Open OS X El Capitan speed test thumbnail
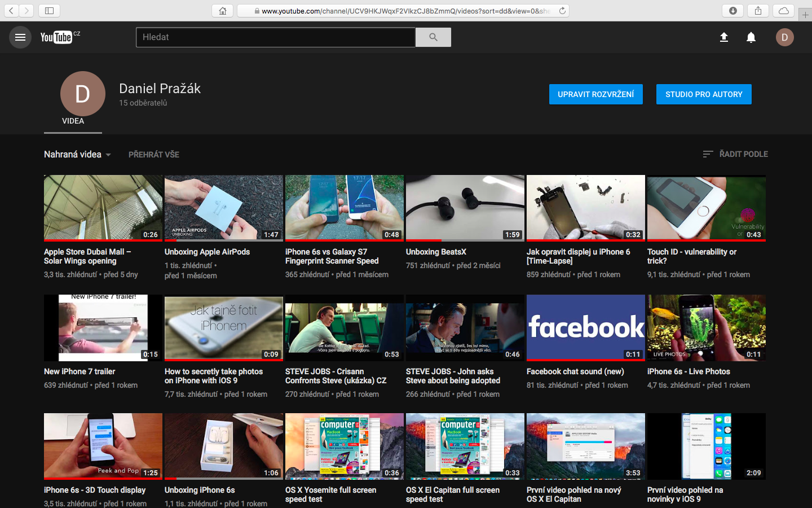Viewport: 812px width, 508px height. 465,446
